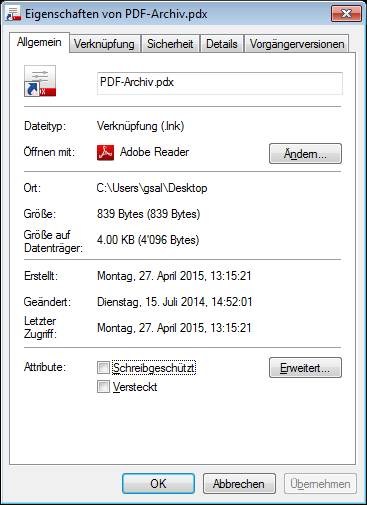
Task: Open the Erweitert... attributes dialog
Action: coord(305,368)
